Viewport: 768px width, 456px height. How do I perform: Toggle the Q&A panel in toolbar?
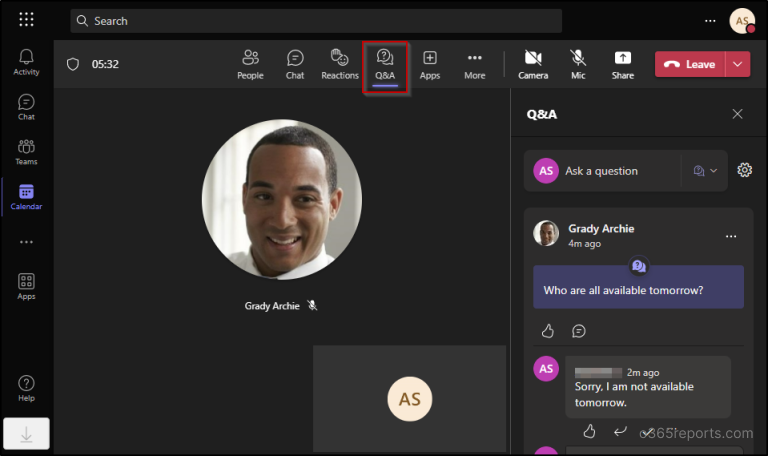(385, 65)
